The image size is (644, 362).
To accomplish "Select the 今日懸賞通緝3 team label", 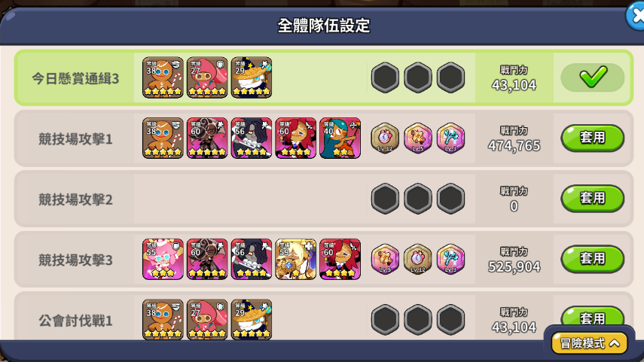I will (75, 78).
